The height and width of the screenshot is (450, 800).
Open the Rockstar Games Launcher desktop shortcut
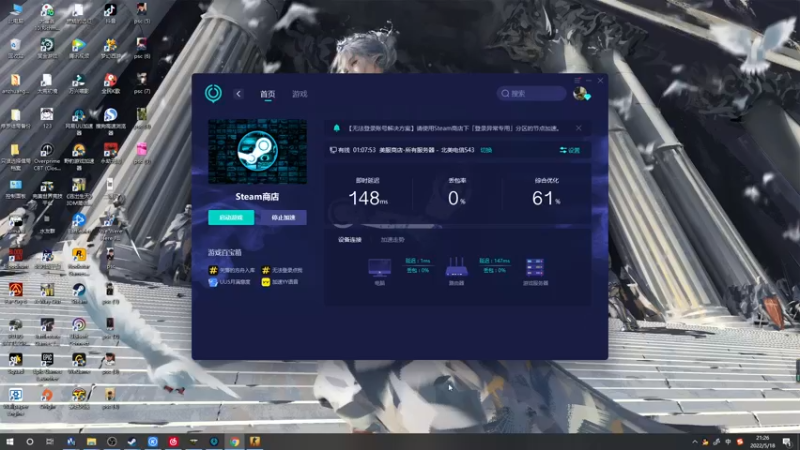click(79, 261)
